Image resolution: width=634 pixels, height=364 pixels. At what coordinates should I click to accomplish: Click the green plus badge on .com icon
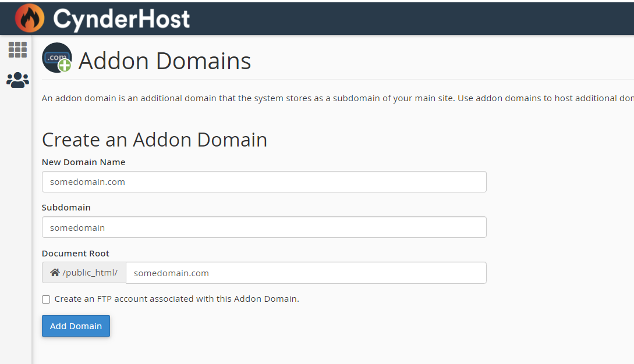point(65,65)
